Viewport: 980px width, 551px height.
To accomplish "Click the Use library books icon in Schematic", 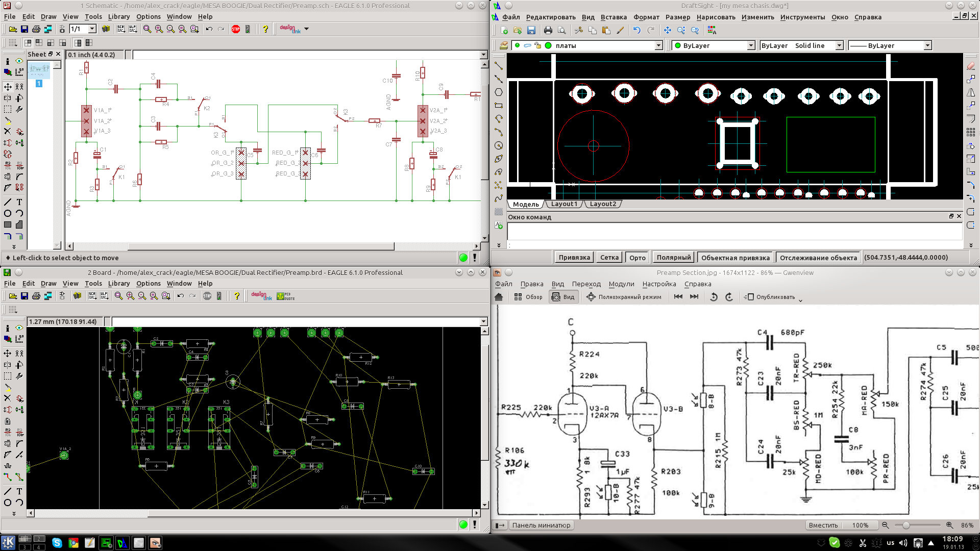I will [x=106, y=29].
